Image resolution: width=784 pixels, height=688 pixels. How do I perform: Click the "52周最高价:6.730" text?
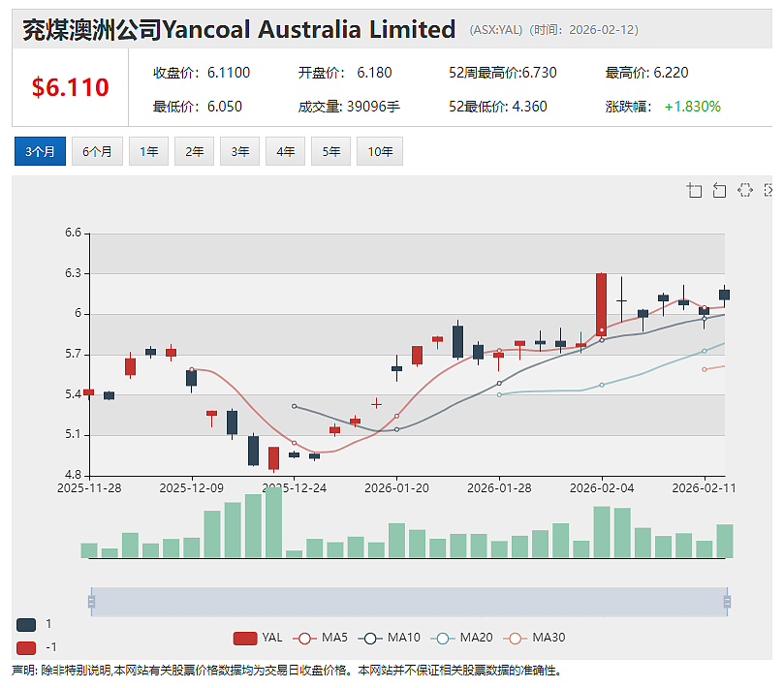click(x=503, y=73)
